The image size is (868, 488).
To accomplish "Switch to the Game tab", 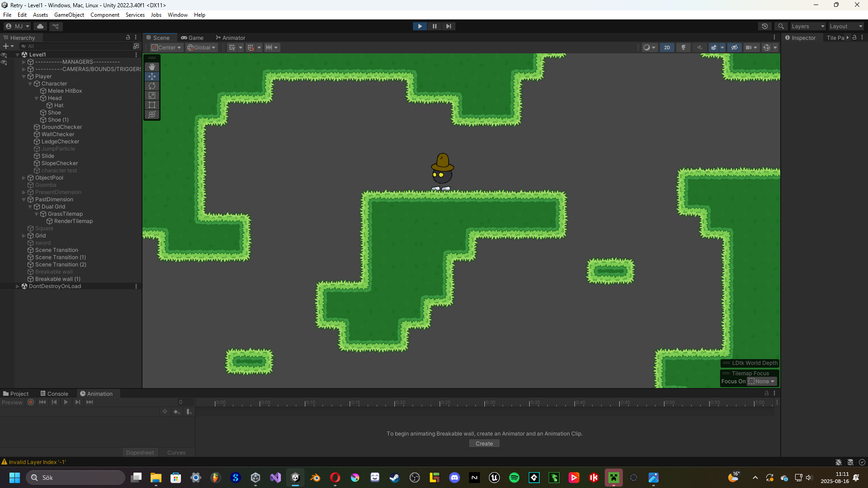I will (193, 38).
